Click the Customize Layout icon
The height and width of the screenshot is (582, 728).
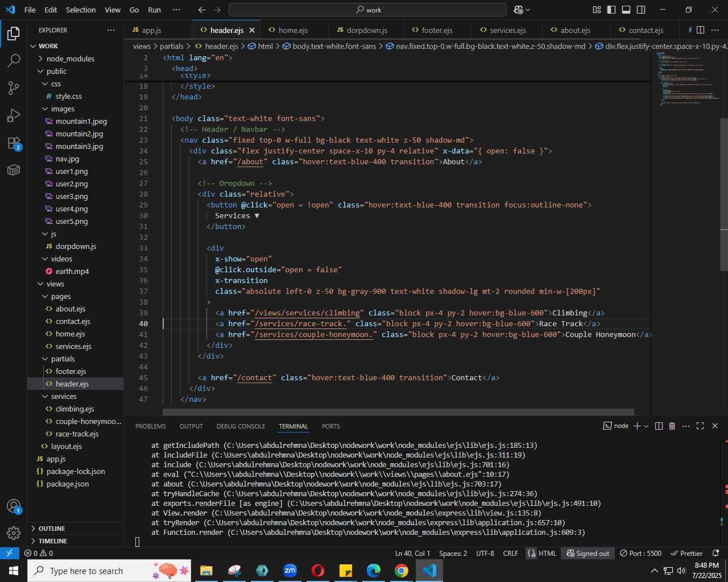click(597, 10)
